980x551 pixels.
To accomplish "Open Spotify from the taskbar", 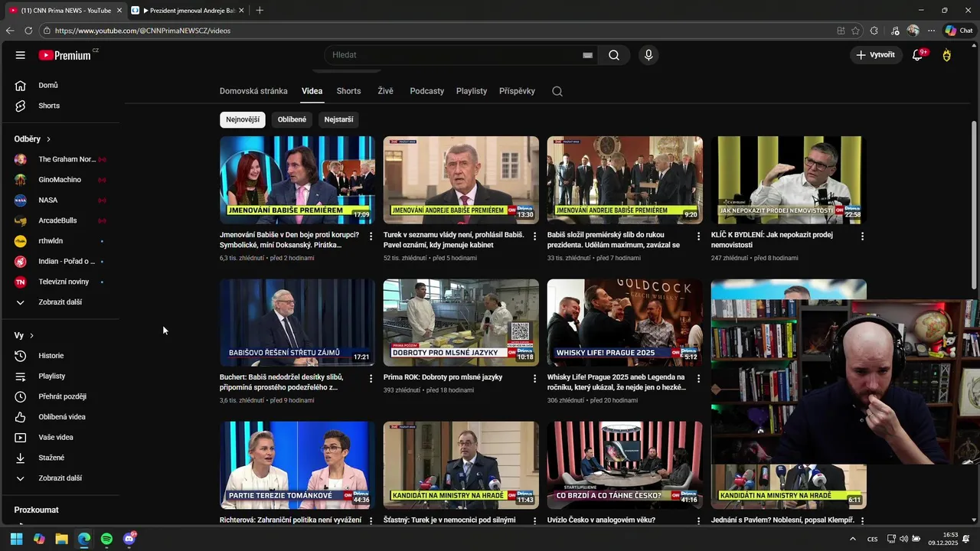I will point(106,539).
